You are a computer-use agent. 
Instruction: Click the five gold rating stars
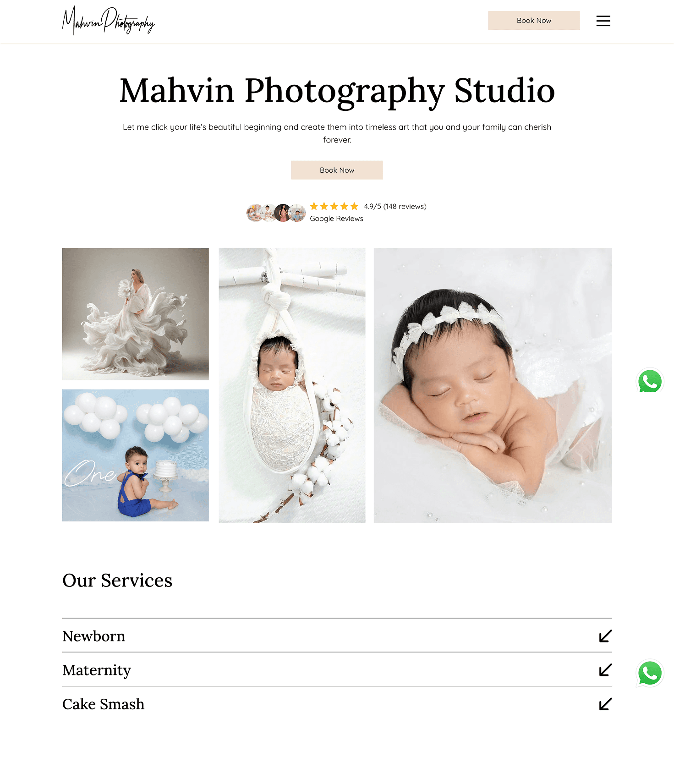(x=334, y=206)
